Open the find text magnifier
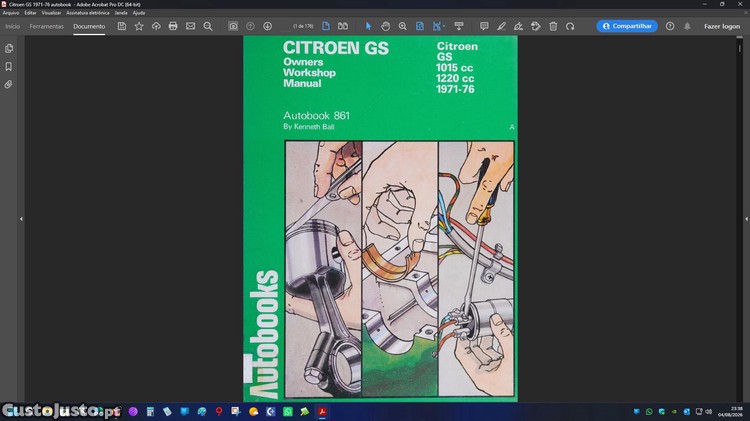 coord(208,26)
